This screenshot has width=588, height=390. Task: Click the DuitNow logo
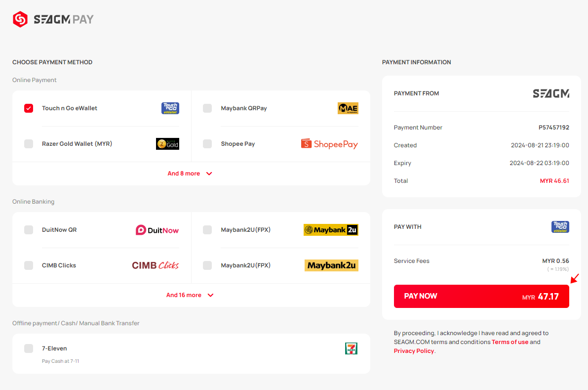tap(157, 230)
